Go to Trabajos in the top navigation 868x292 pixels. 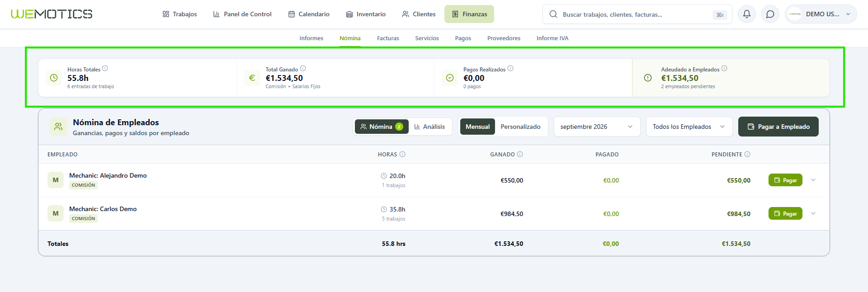pyautogui.click(x=179, y=14)
